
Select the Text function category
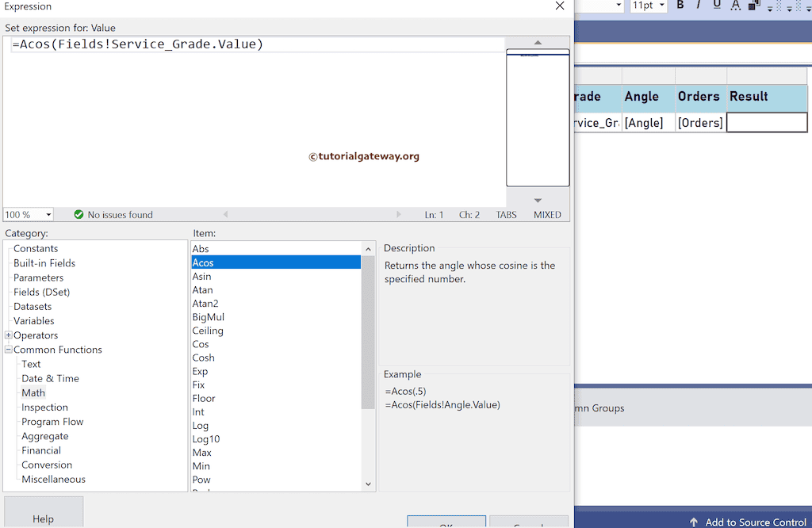click(31, 364)
